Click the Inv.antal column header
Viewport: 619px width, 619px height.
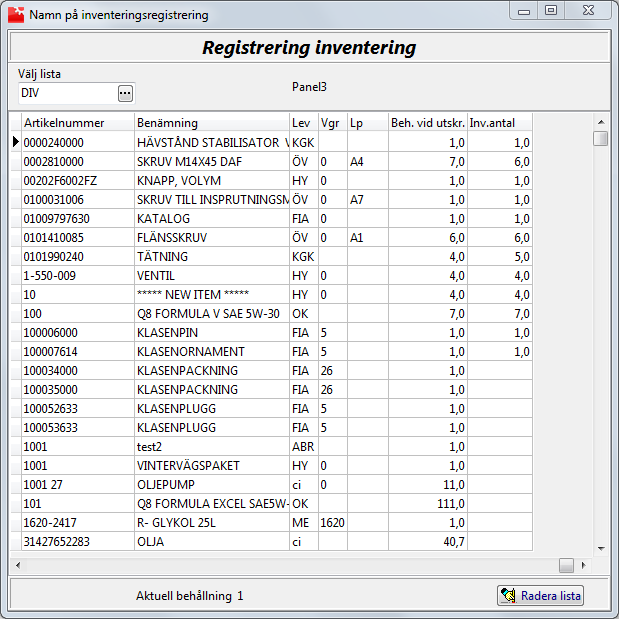point(500,123)
